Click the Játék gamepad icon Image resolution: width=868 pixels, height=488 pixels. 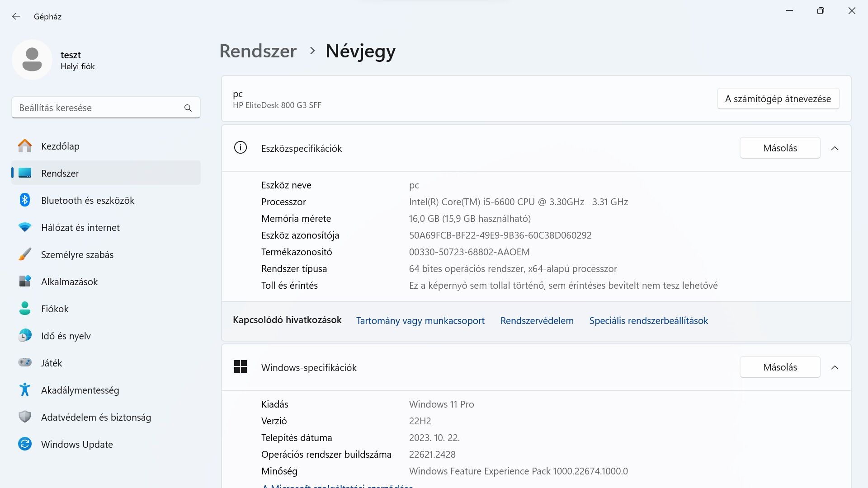25,362
